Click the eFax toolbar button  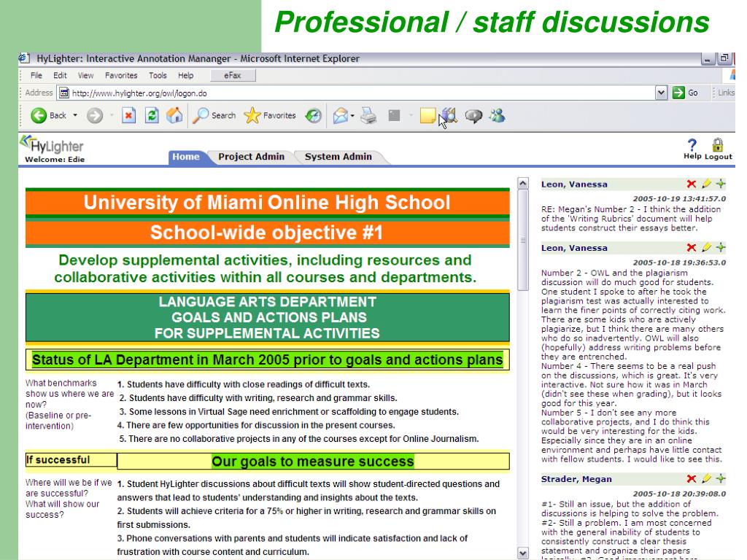click(233, 75)
